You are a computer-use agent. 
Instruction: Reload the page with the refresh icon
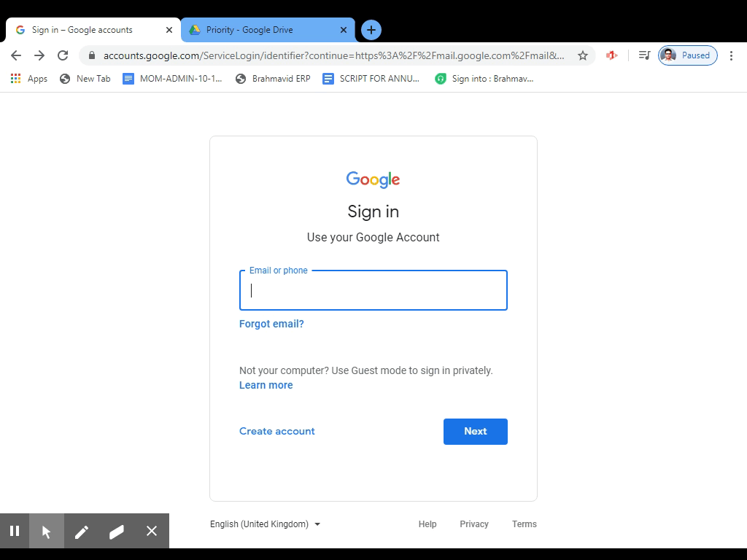pyautogui.click(x=63, y=55)
